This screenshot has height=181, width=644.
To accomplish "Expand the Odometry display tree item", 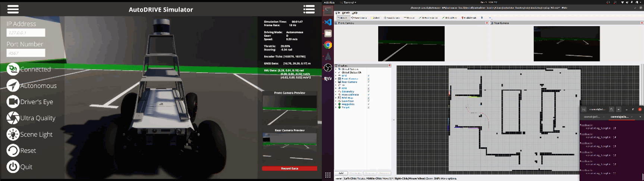I will pyautogui.click(x=336, y=92).
